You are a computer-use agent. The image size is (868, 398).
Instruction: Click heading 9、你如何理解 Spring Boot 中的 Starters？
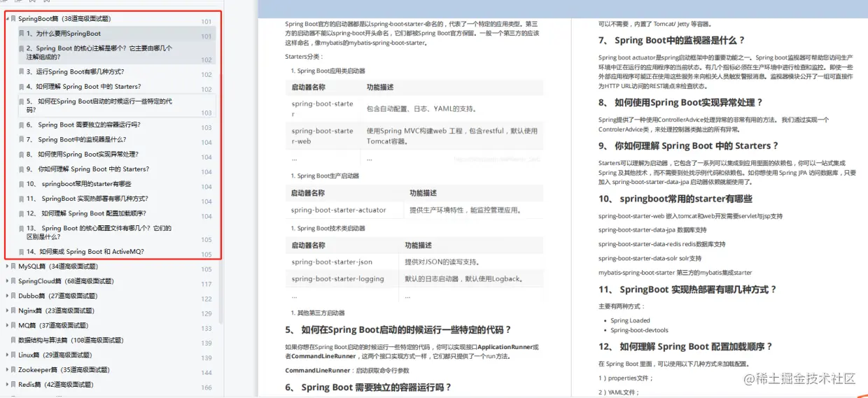[689, 145]
